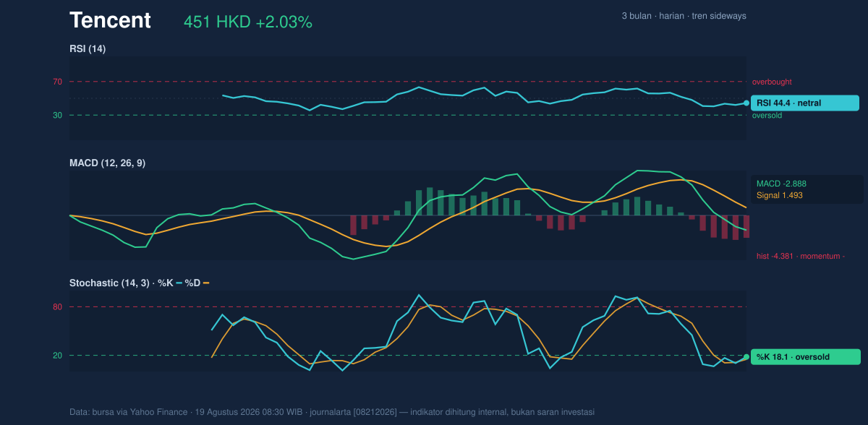Click the MACD -2.888 value

coord(780,184)
